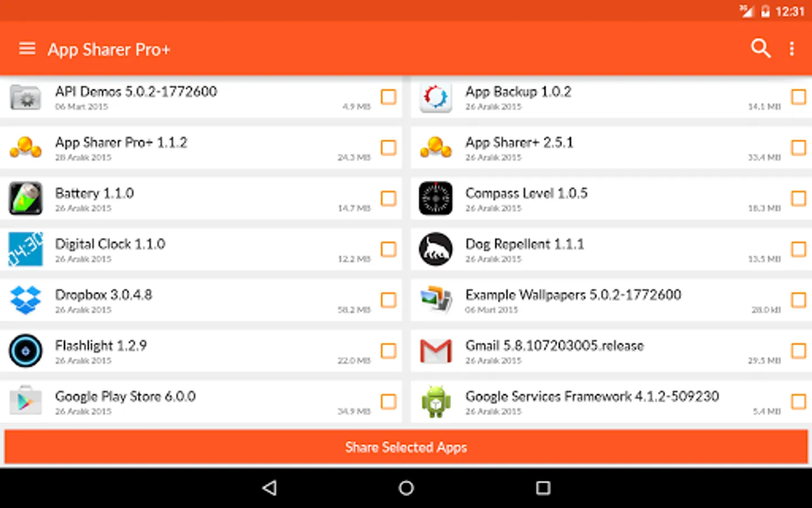Screen dimensions: 812x508
Task: Tap the App Sharer Pro+ 1.1.2 icon
Action: tap(25, 147)
